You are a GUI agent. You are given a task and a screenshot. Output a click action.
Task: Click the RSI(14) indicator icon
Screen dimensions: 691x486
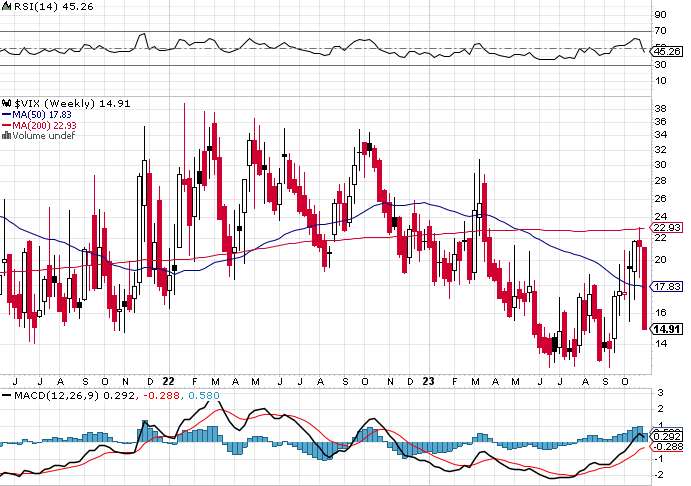(x=6, y=7)
